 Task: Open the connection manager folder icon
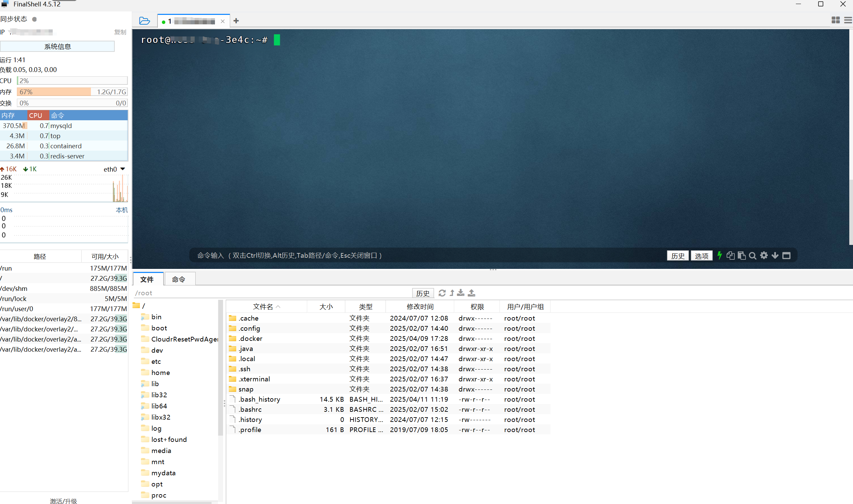(x=144, y=21)
